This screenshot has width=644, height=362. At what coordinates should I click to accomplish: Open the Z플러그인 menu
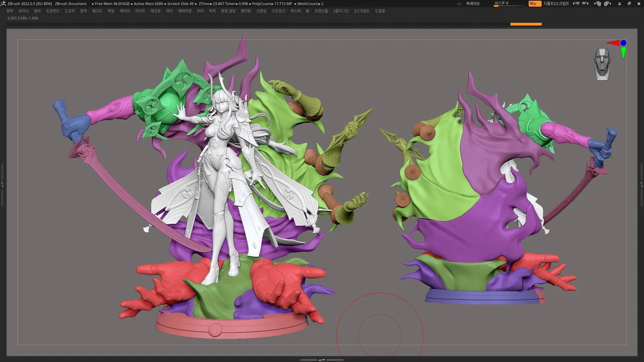point(341,11)
